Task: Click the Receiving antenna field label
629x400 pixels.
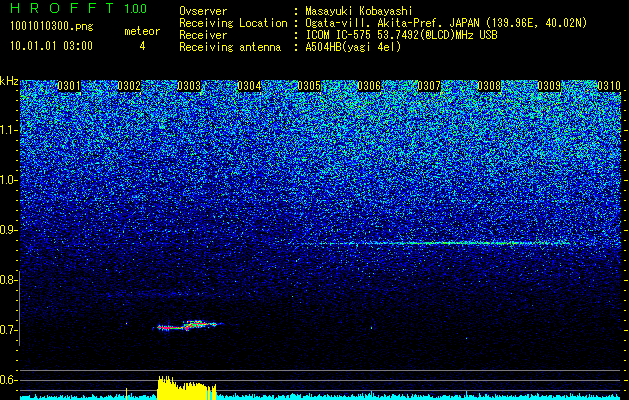Action: coord(230,47)
